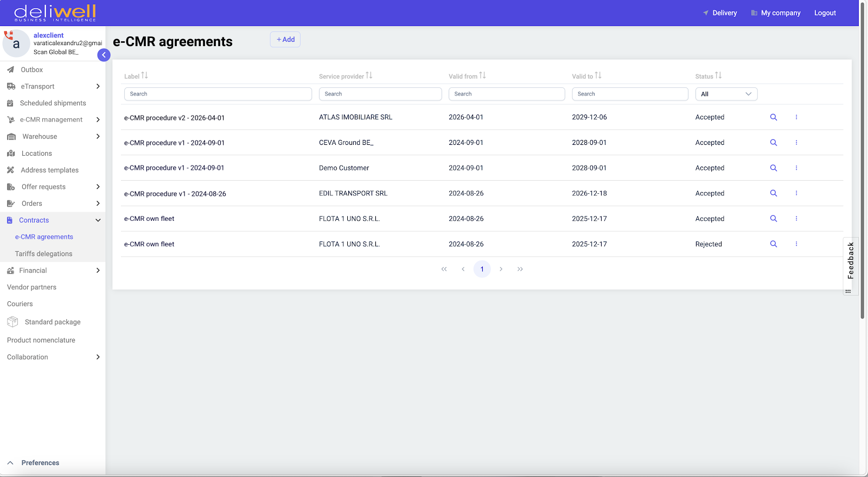Viewport: 868px width, 477px height.
Task: Click the Logout link
Action: pyautogui.click(x=825, y=13)
